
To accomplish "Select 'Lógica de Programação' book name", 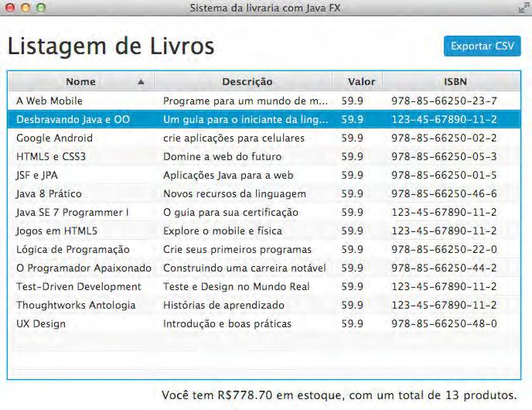I will coord(73,249).
